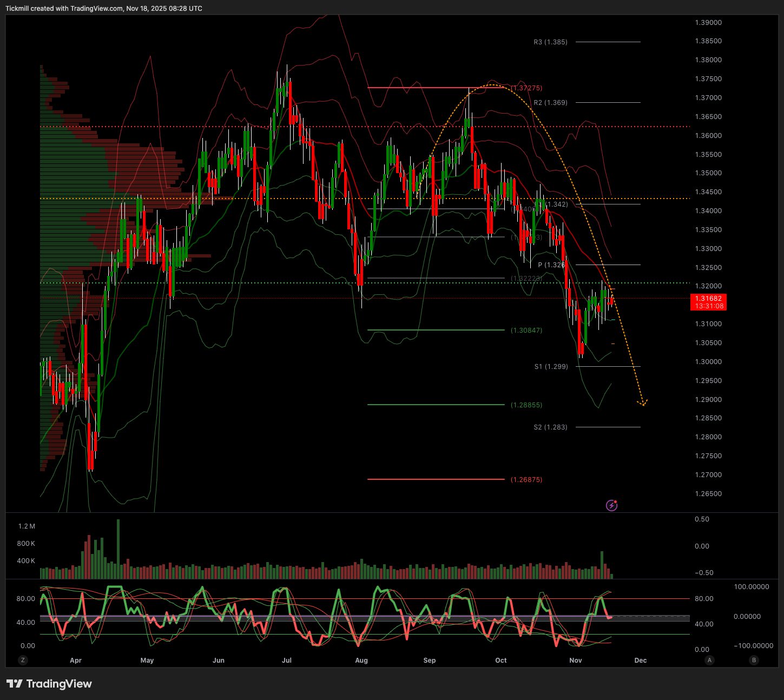
Task: Click the arrowhead of the orange dashed projection
Action: (x=643, y=404)
